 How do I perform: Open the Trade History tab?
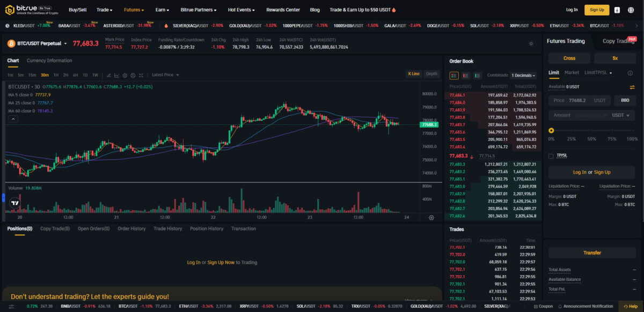167,229
